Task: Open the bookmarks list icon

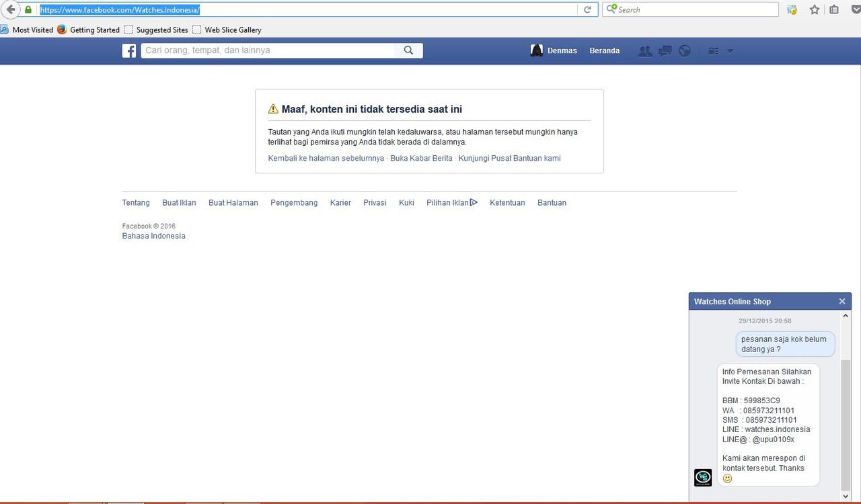Action: pyautogui.click(x=834, y=9)
